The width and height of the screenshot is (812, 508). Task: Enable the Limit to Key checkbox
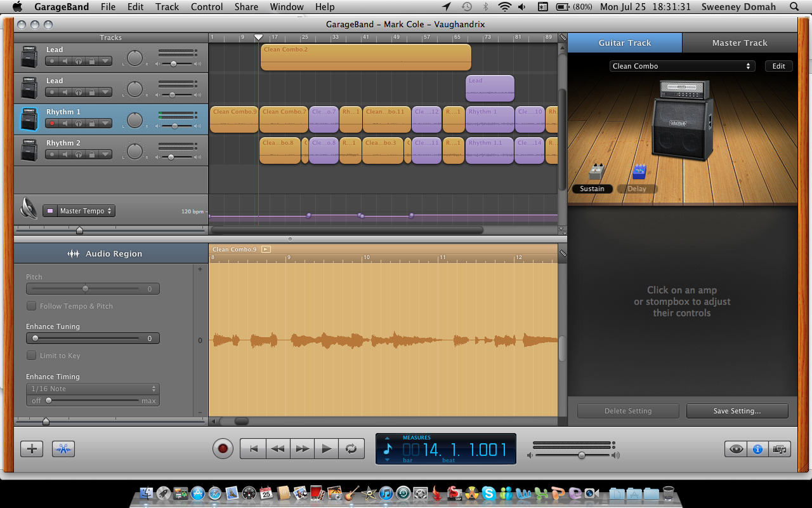tap(31, 356)
